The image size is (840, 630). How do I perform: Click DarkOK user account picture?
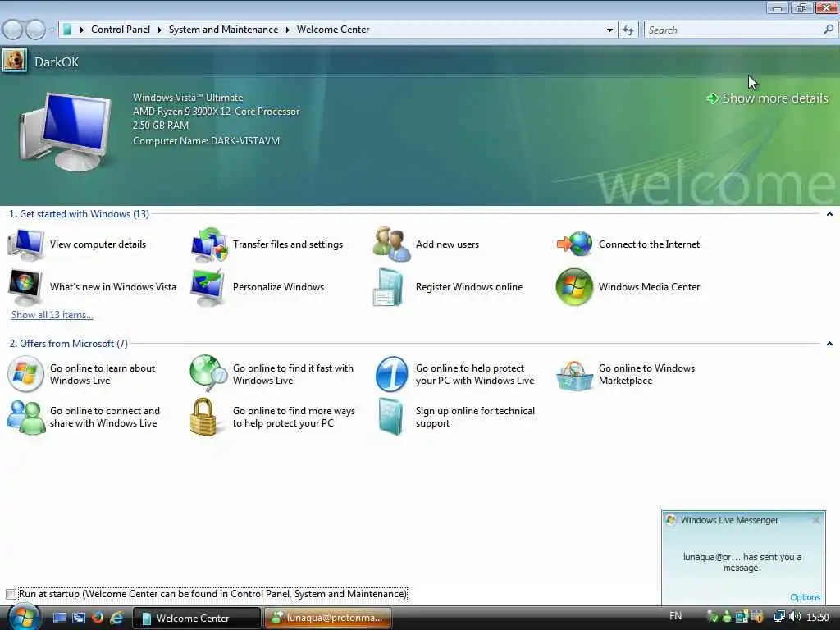(x=14, y=60)
